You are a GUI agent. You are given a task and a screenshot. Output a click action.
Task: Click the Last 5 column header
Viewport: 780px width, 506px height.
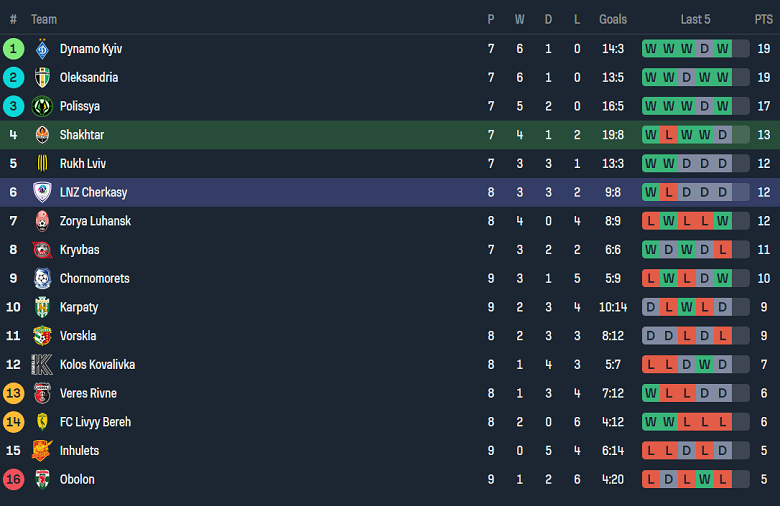695,19
